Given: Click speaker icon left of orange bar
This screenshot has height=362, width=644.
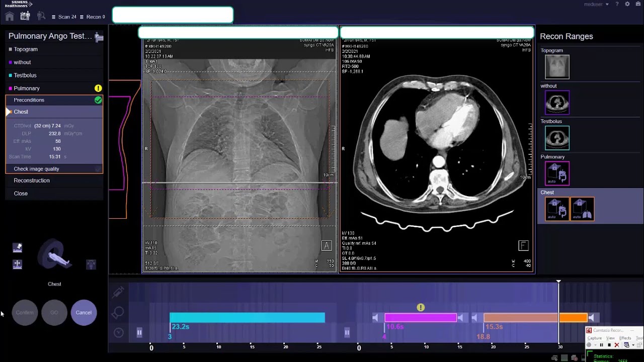Looking at the screenshot, I should [x=474, y=318].
